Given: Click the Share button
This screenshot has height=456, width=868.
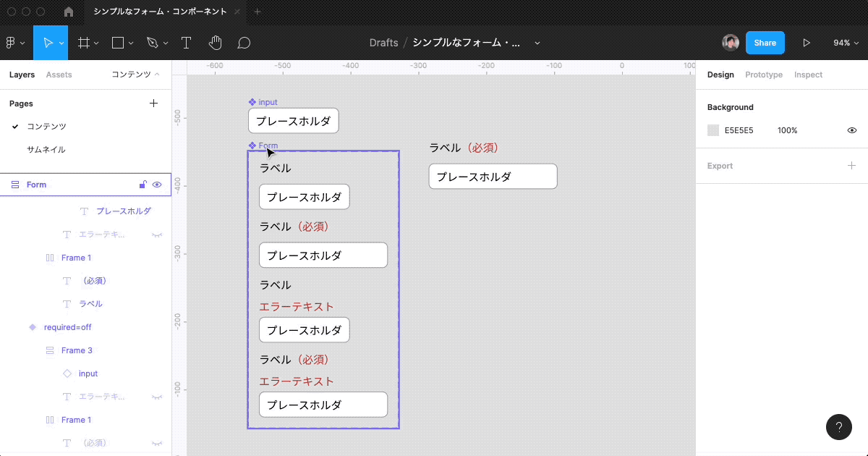Looking at the screenshot, I should (x=765, y=43).
